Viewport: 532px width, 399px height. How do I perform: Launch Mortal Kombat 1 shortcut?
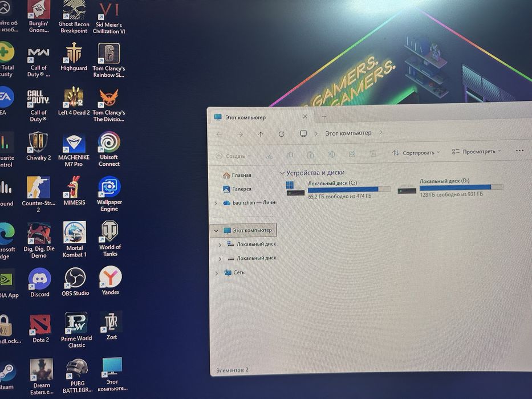pyautogui.click(x=75, y=239)
